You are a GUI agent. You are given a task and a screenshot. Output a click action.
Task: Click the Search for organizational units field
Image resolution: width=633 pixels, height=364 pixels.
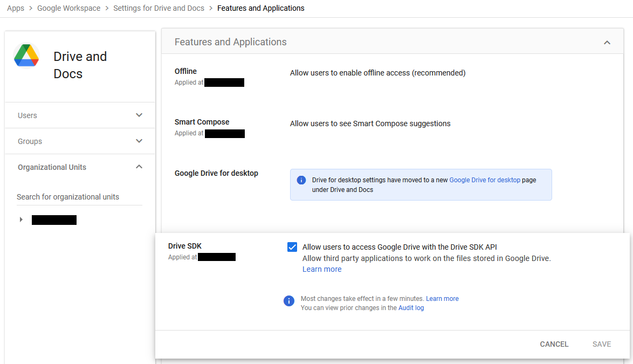(79, 197)
